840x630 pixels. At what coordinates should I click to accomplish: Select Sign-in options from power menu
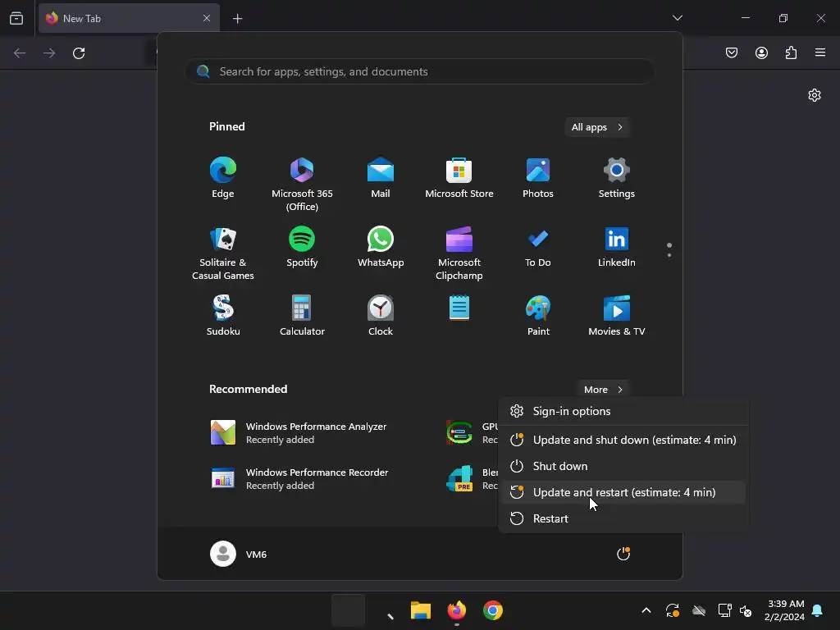623,411
